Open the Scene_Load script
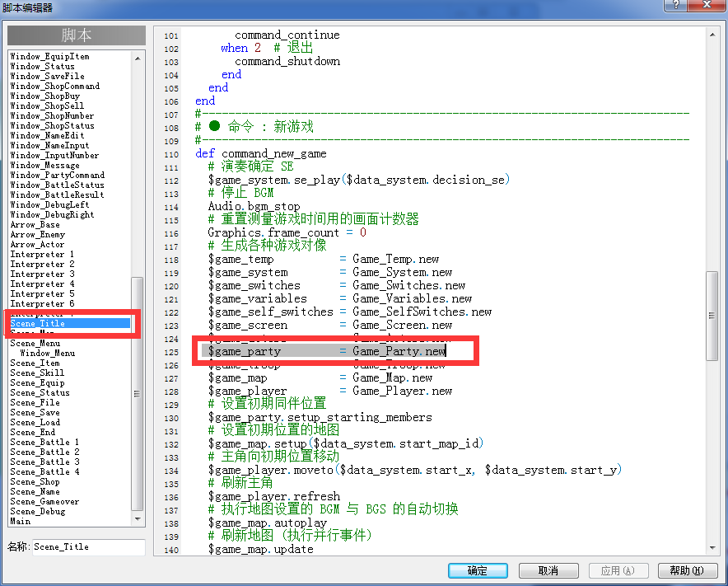The width and height of the screenshot is (728, 586). pos(35,423)
